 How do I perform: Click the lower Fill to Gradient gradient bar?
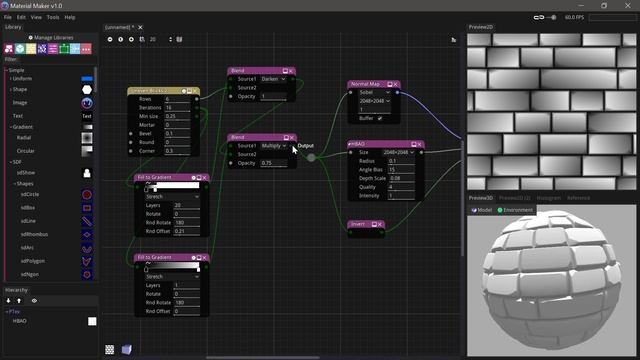point(172,266)
